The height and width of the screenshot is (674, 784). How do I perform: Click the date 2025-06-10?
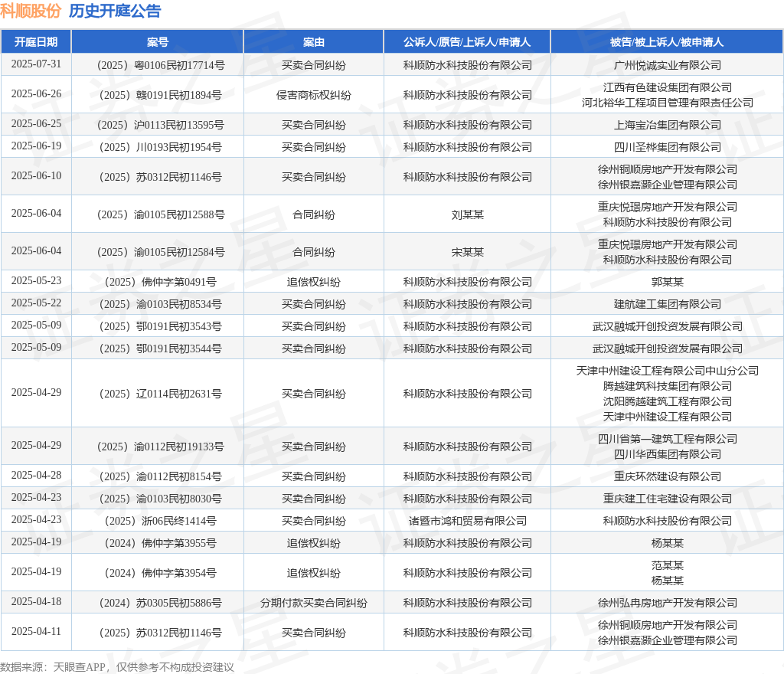pyautogui.click(x=36, y=176)
